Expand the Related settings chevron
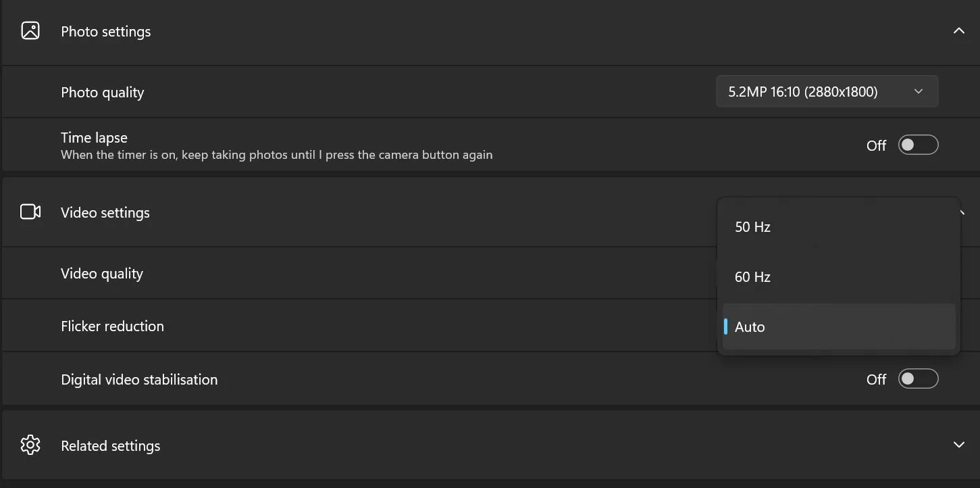Viewport: 980px width, 488px height. [958, 445]
